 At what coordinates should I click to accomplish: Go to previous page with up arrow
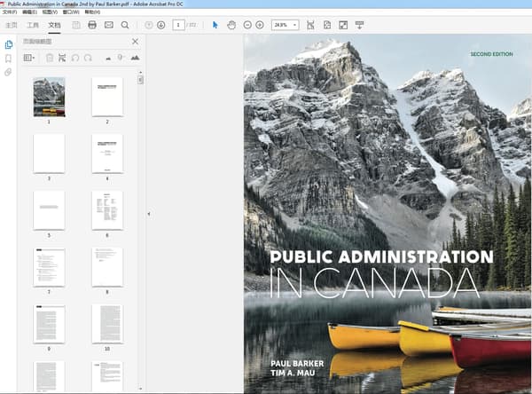coord(149,25)
